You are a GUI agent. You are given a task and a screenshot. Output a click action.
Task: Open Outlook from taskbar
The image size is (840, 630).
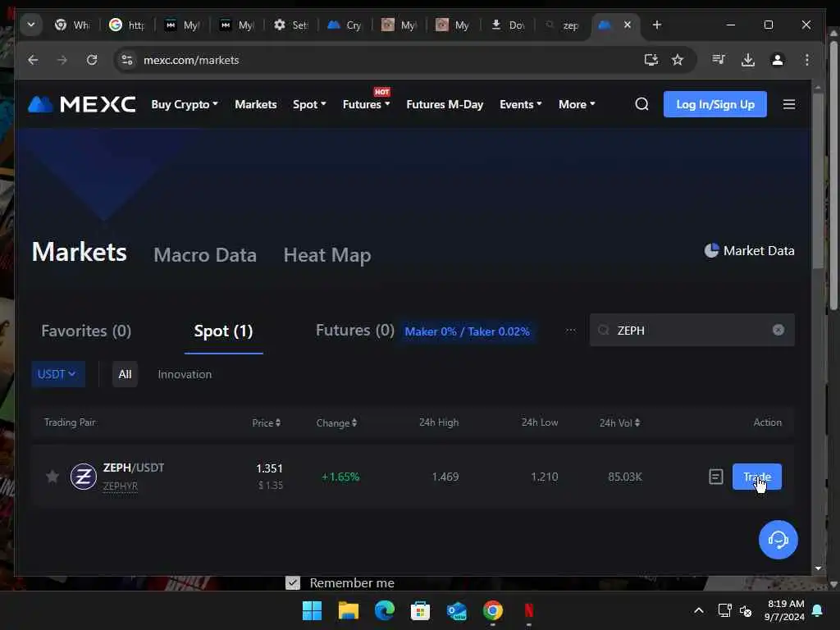pyautogui.click(x=456, y=610)
